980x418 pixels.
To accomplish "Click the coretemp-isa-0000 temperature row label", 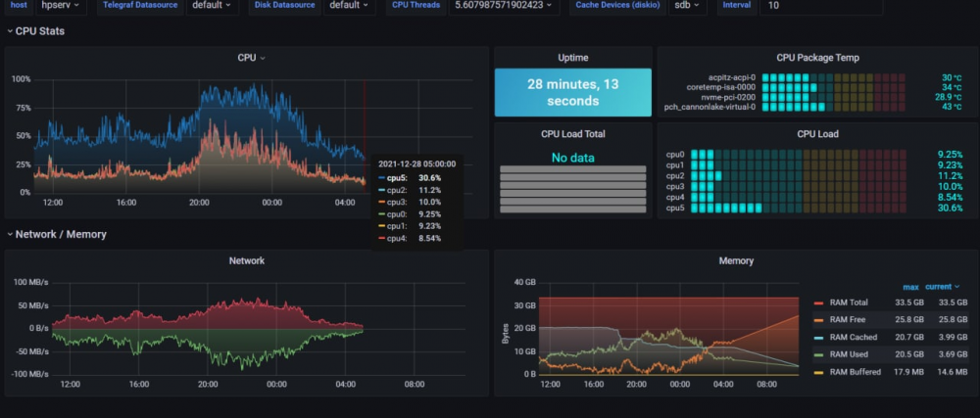I will [x=720, y=87].
